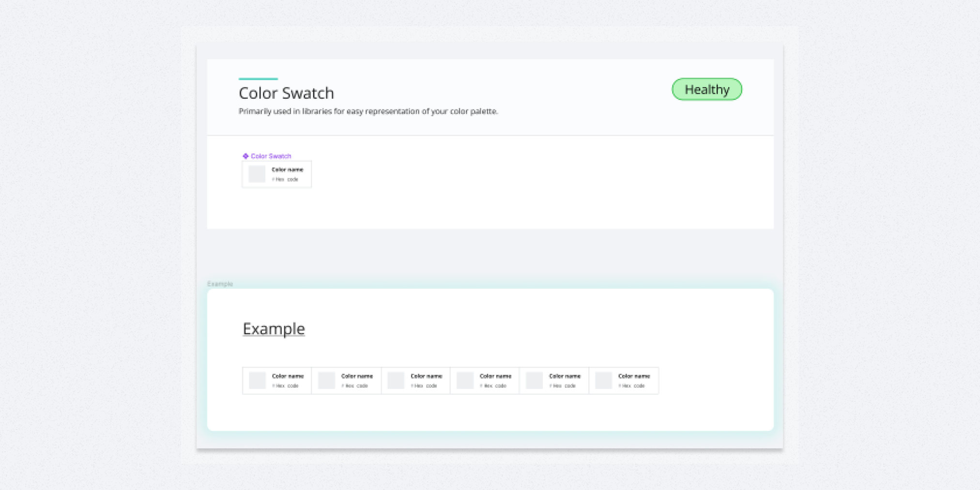Image resolution: width=980 pixels, height=490 pixels.
Task: Click the small Example caption above the panel
Action: [x=220, y=284]
